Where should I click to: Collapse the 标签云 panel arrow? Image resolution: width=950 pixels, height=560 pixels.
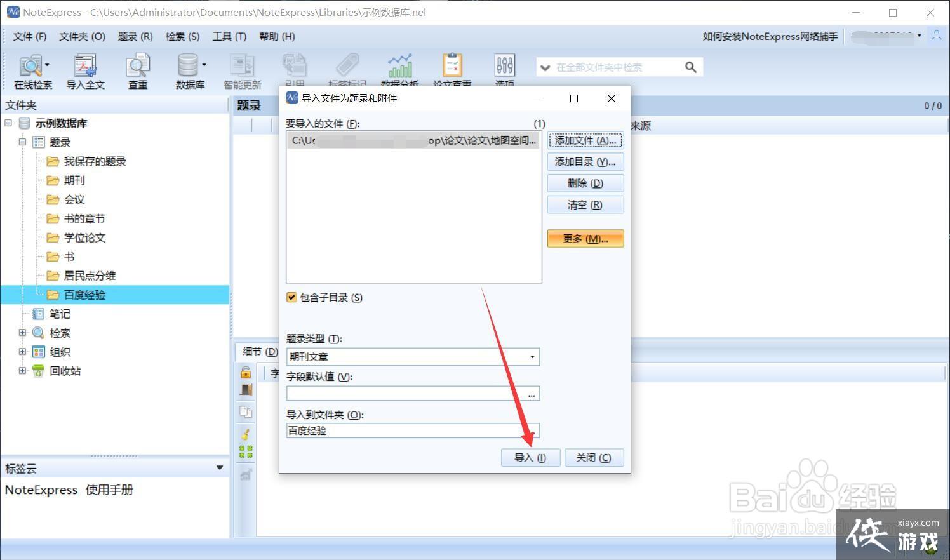[220, 468]
